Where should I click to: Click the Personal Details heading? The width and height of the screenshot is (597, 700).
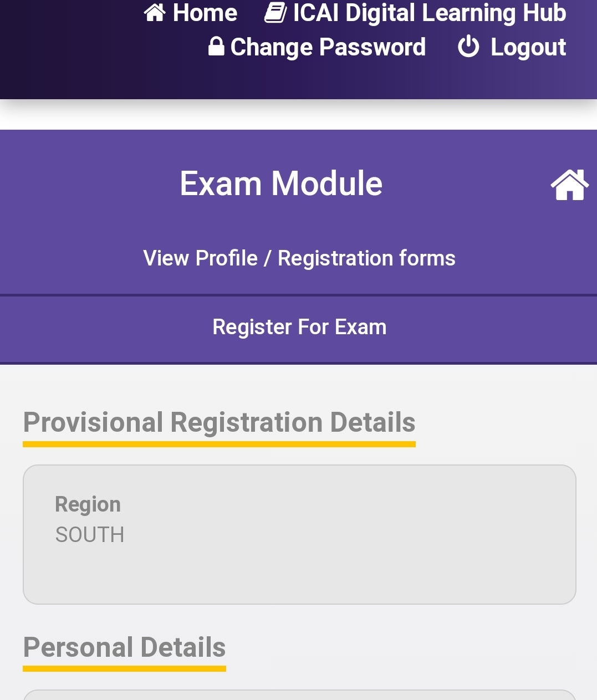click(x=124, y=647)
